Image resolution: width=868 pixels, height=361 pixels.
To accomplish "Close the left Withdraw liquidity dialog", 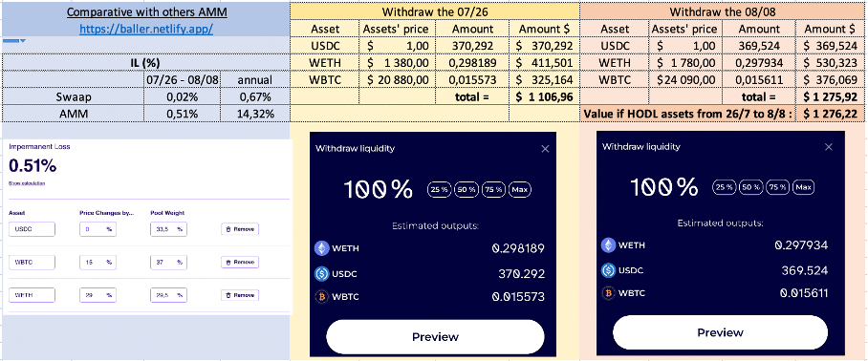I will point(545,149).
